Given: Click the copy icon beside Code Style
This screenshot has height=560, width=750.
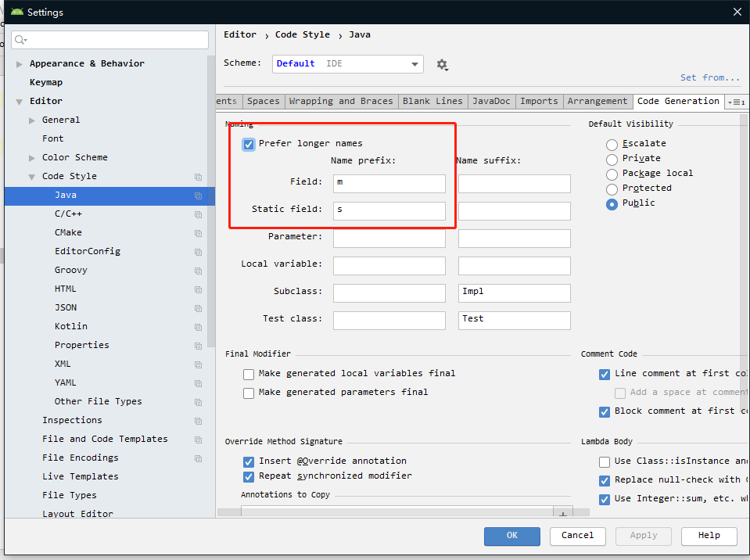Looking at the screenshot, I should (198, 177).
